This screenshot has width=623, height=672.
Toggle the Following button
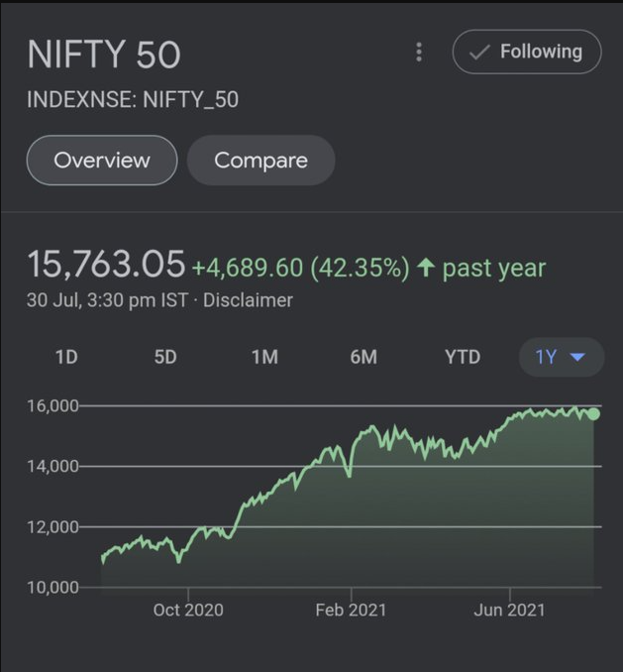click(x=527, y=52)
